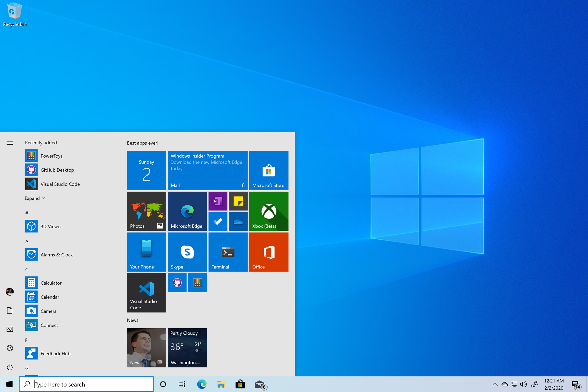Expand the Start menu hamburger navigation
This screenshot has width=588, height=392.
coord(10,143)
